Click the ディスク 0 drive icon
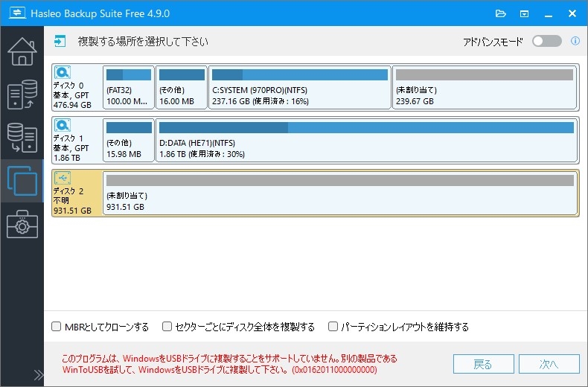Viewport: 588px width, 387px height. (63, 72)
